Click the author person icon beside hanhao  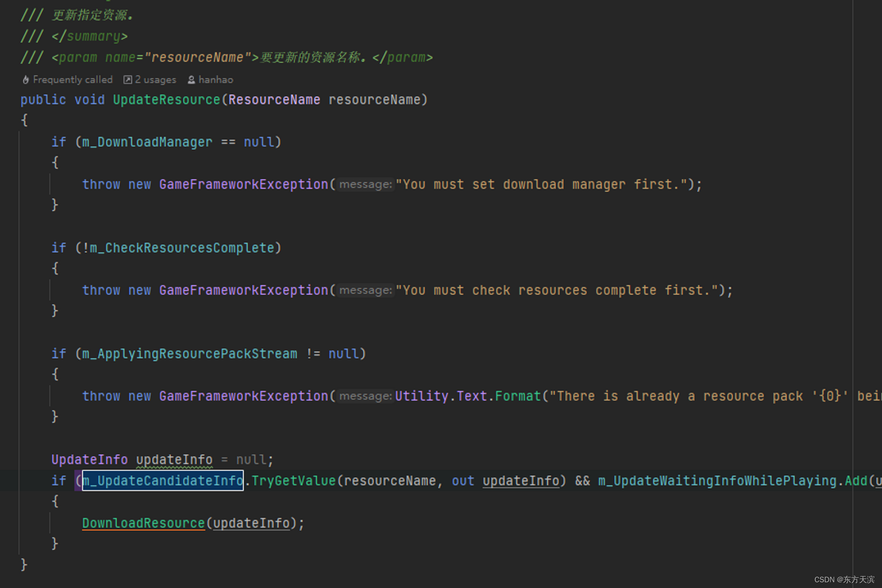click(x=191, y=80)
